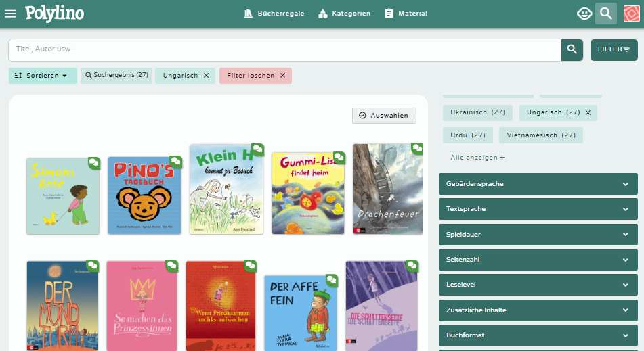This screenshot has width=644, height=351.
Task: Open So machen das Prinzessinnen book
Action: 142,306
